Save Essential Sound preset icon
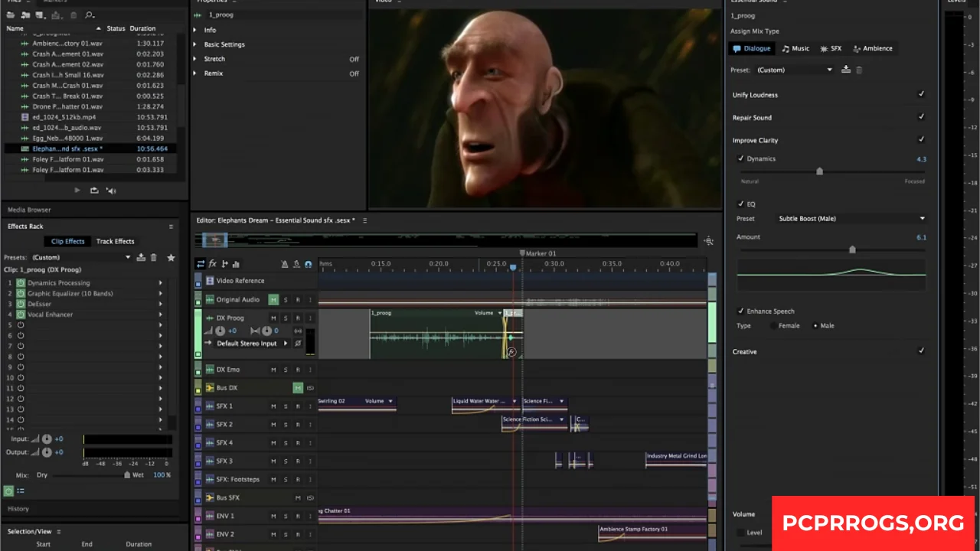This screenshot has height=551, width=980. (846, 70)
